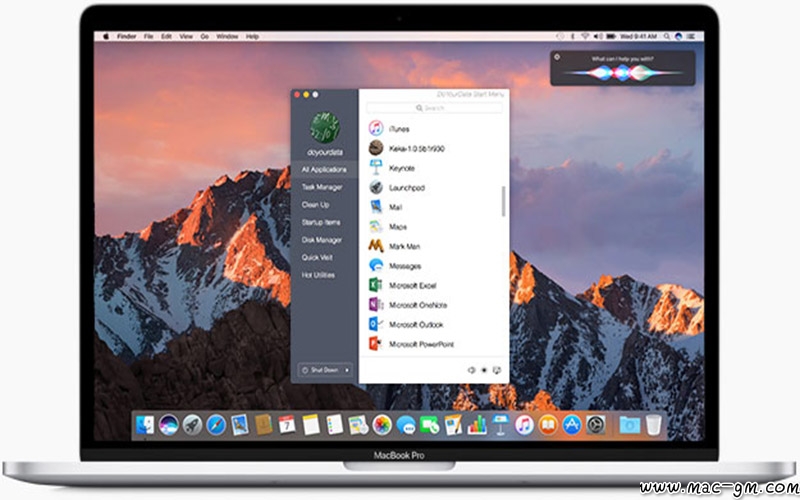Open the Help menu
Image resolution: width=800 pixels, height=500 pixels.
[x=253, y=36]
